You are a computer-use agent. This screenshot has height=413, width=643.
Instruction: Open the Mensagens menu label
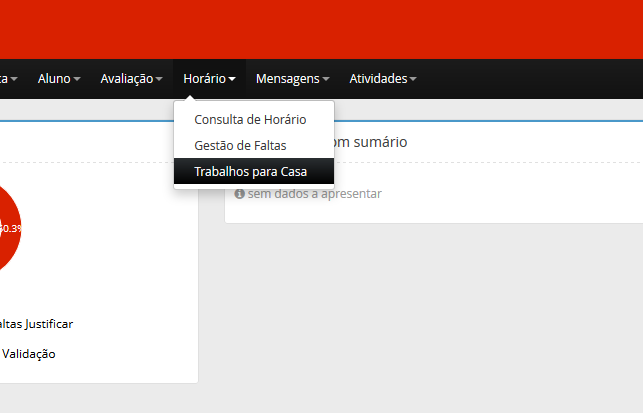coord(287,78)
